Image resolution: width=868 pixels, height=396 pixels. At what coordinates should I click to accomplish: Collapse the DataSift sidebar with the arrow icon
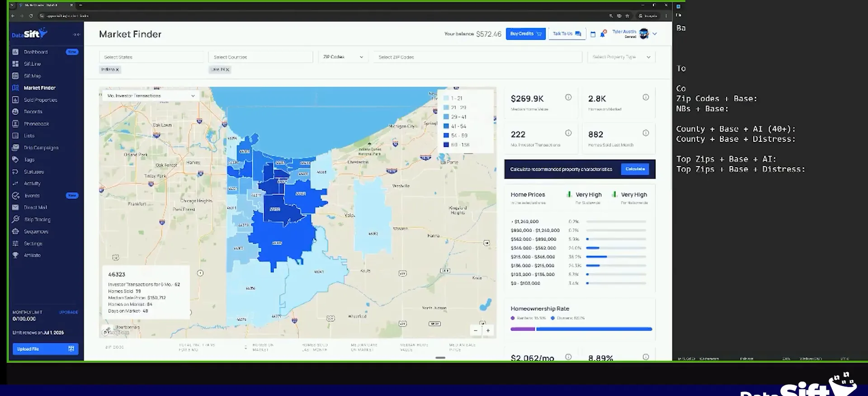coord(76,34)
